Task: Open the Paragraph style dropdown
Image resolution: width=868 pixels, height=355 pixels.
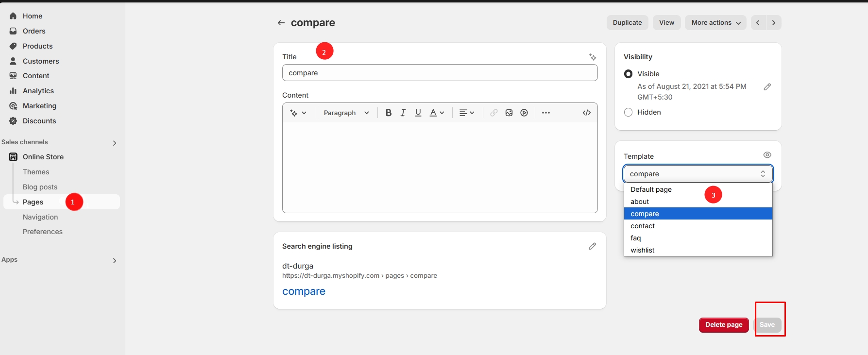Action: coord(346,113)
